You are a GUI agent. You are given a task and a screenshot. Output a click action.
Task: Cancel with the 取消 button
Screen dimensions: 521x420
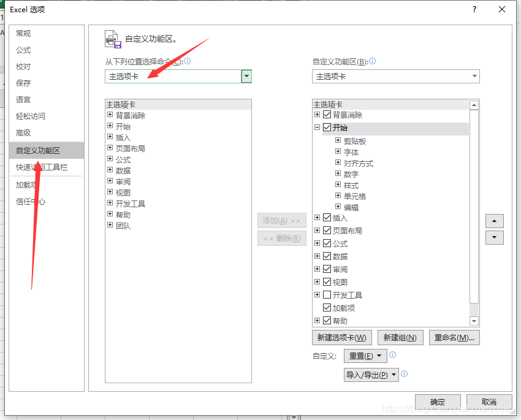[x=489, y=402]
